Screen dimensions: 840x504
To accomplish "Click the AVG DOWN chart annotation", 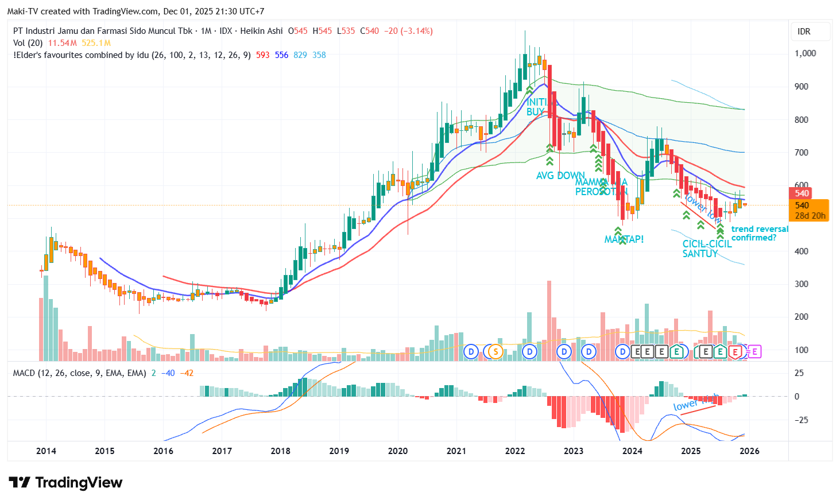I will (560, 176).
